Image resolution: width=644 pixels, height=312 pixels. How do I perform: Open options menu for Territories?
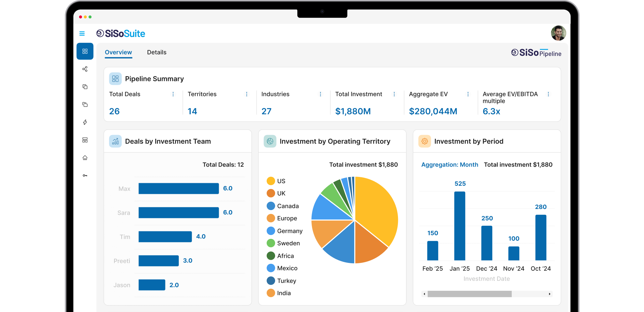247,94
